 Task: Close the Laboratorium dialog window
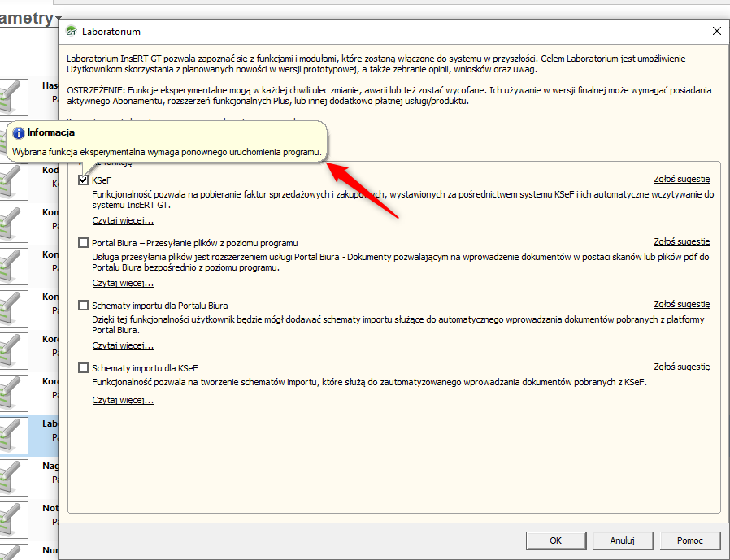tap(717, 31)
